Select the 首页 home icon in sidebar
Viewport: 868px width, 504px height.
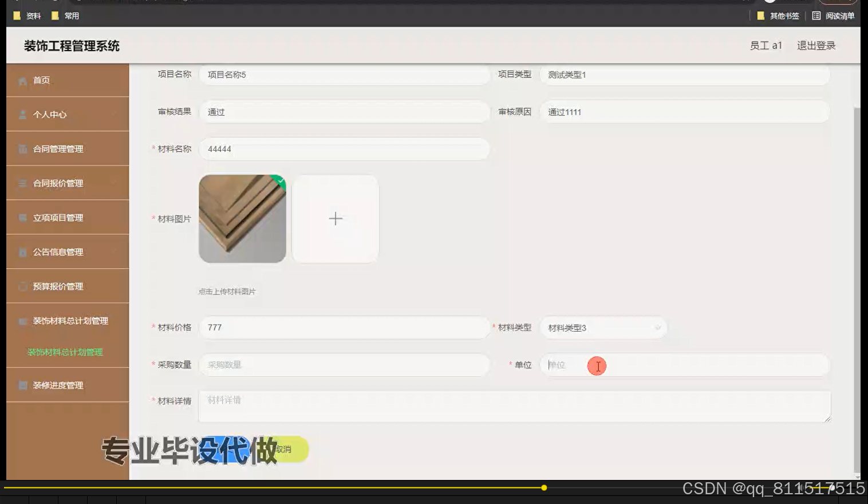tap(22, 80)
